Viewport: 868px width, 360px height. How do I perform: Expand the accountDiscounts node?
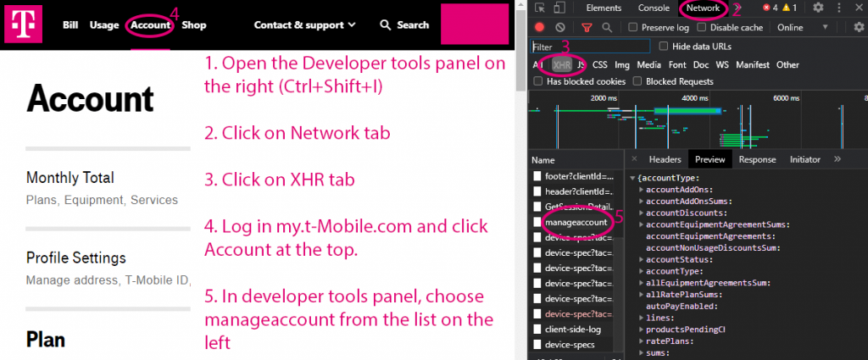pos(641,213)
